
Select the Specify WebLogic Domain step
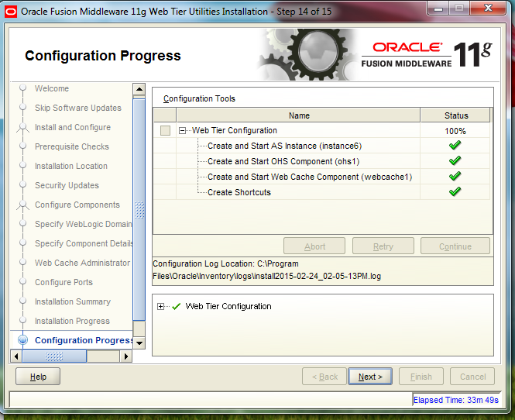84,224
